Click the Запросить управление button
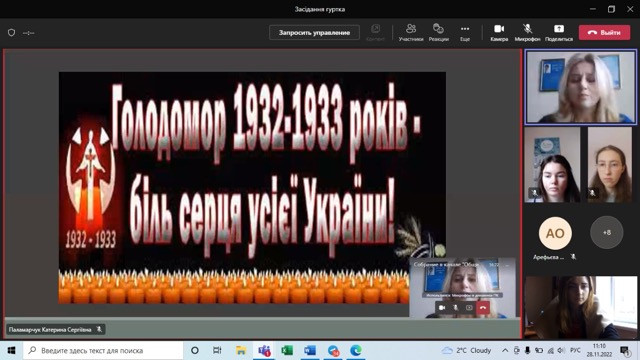 point(314,32)
